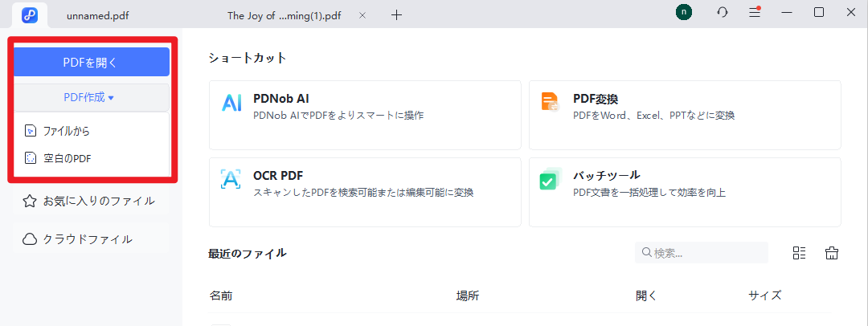Open the OCR PDF shortcut card
The image size is (868, 326).
coord(365,192)
